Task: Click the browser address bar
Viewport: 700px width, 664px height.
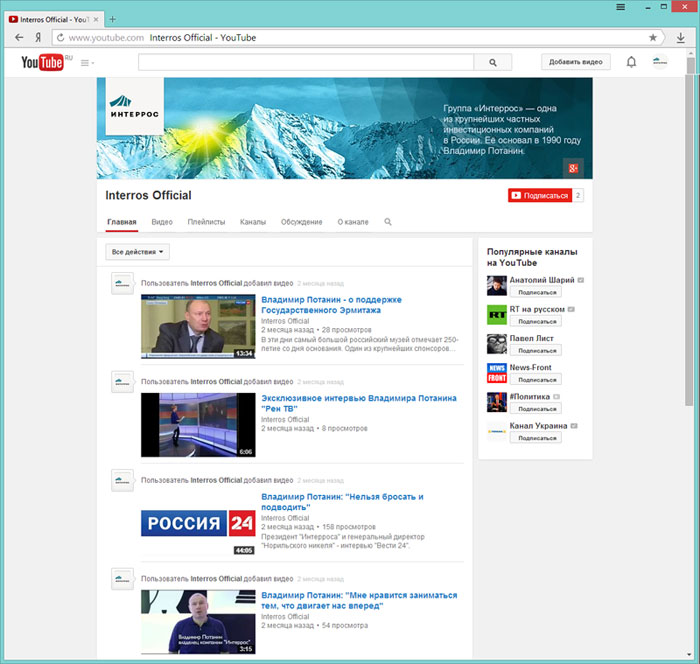Action: pyautogui.click(x=357, y=38)
